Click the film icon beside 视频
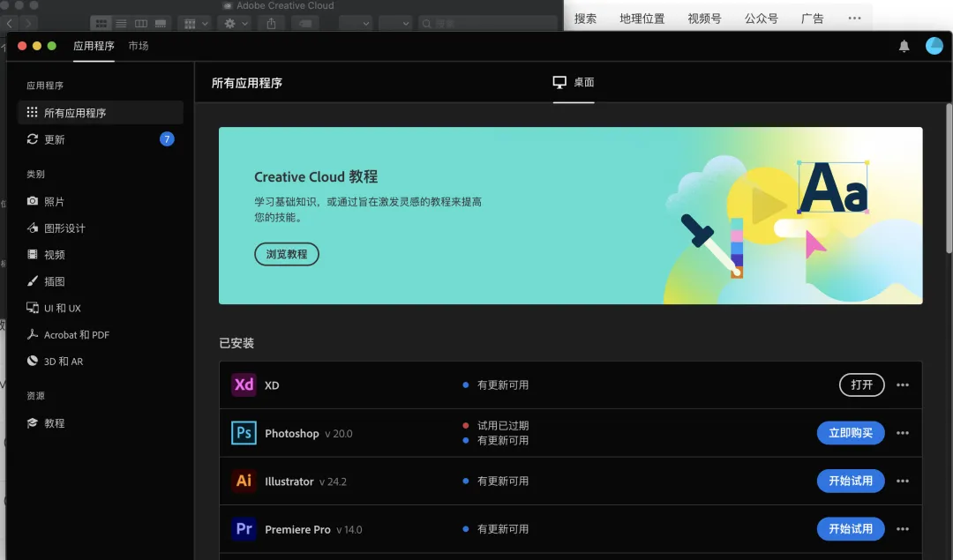This screenshot has width=953, height=560. coord(33,255)
